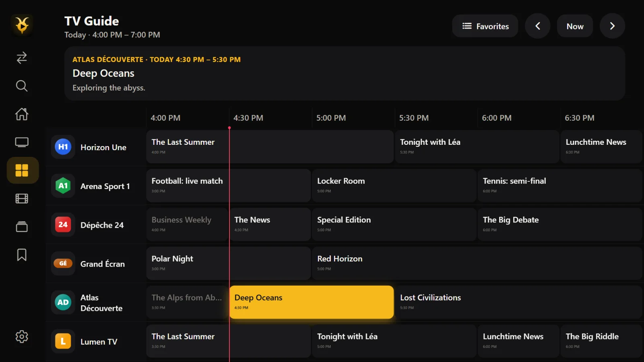The width and height of the screenshot is (644, 362).
Task: Select Tonight with Léa on Horizon Une
Action: 477,146
